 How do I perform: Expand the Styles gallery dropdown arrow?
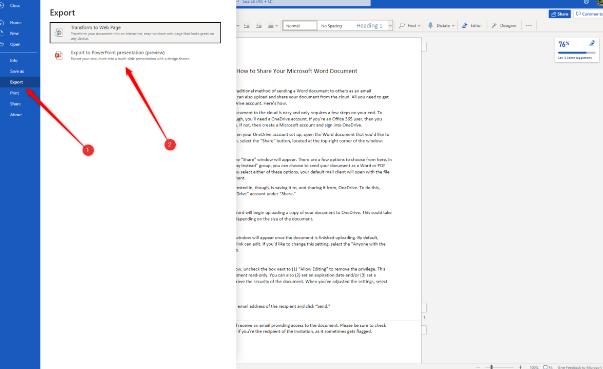390,26
